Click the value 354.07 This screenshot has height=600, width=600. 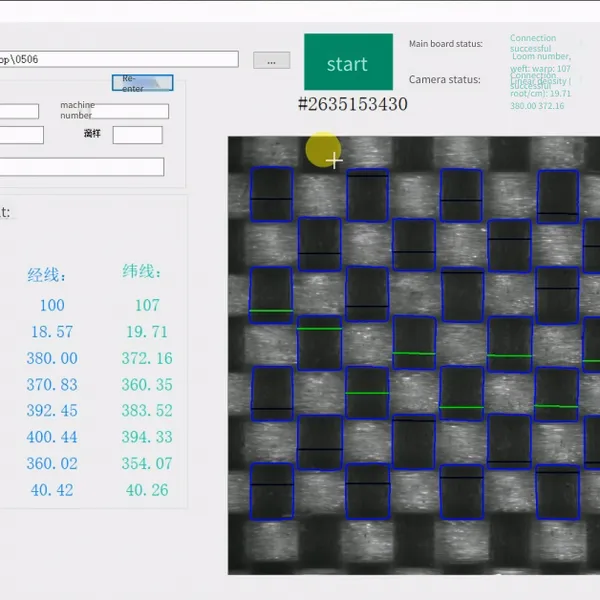(147, 463)
